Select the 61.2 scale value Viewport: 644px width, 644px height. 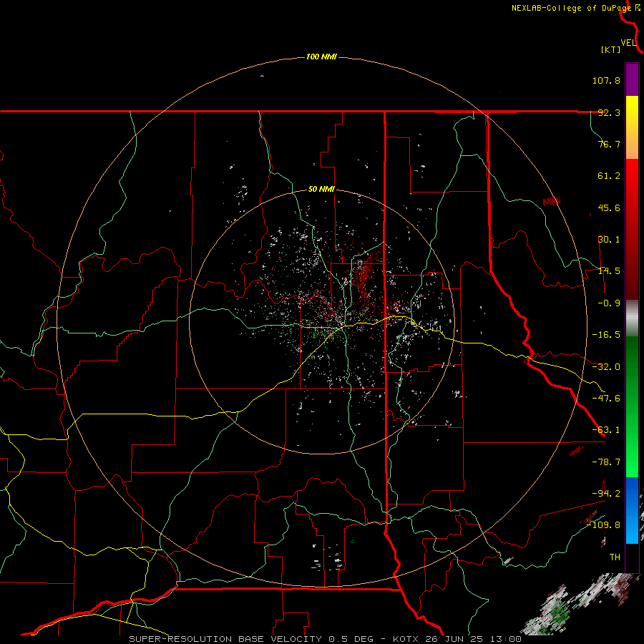coord(609,176)
